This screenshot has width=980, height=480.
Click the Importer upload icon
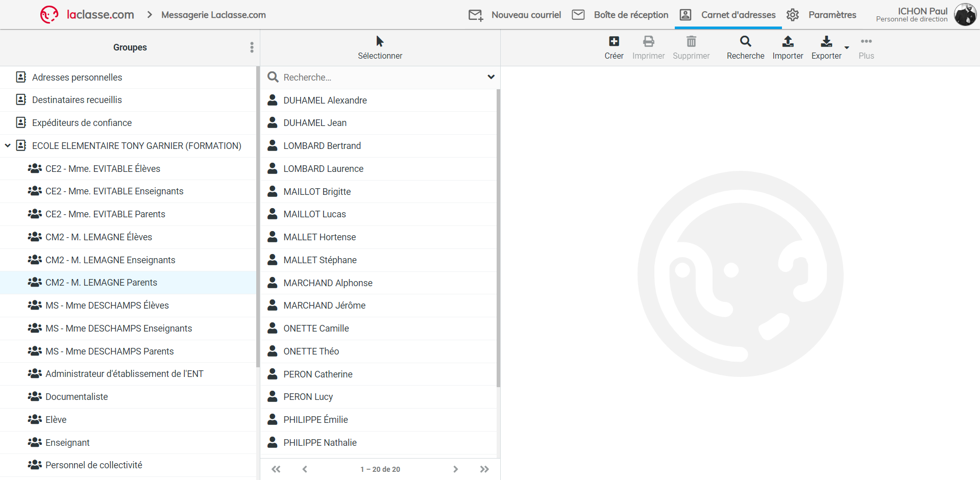click(x=788, y=42)
